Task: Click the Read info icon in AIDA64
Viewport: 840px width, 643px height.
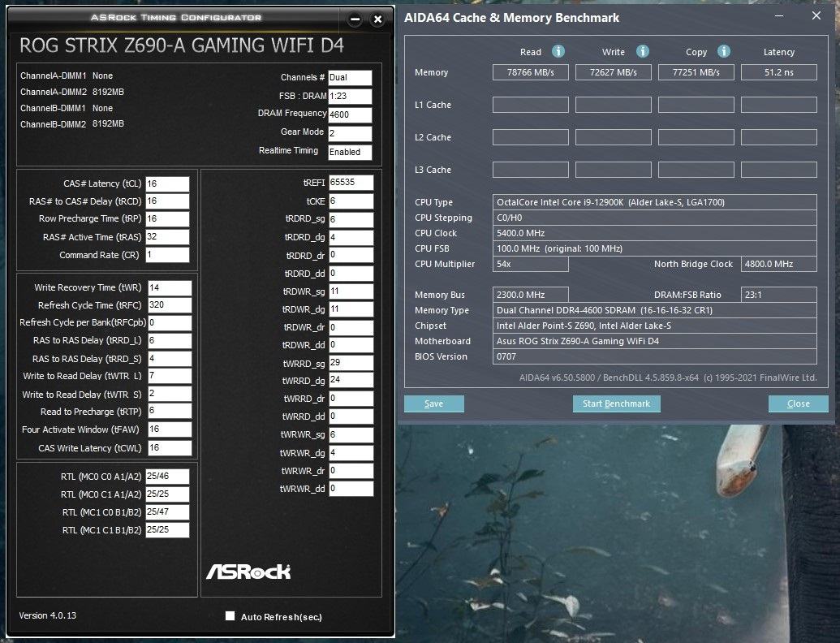Action: coord(558,51)
